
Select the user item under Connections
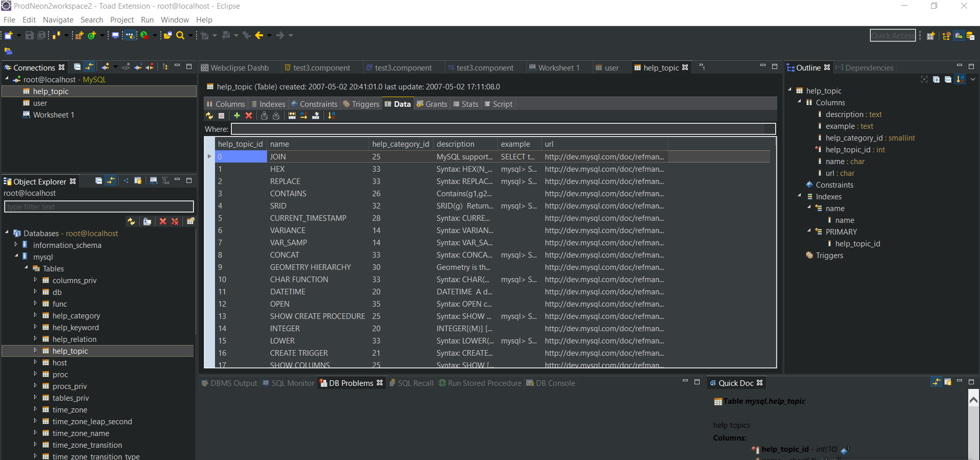click(40, 103)
